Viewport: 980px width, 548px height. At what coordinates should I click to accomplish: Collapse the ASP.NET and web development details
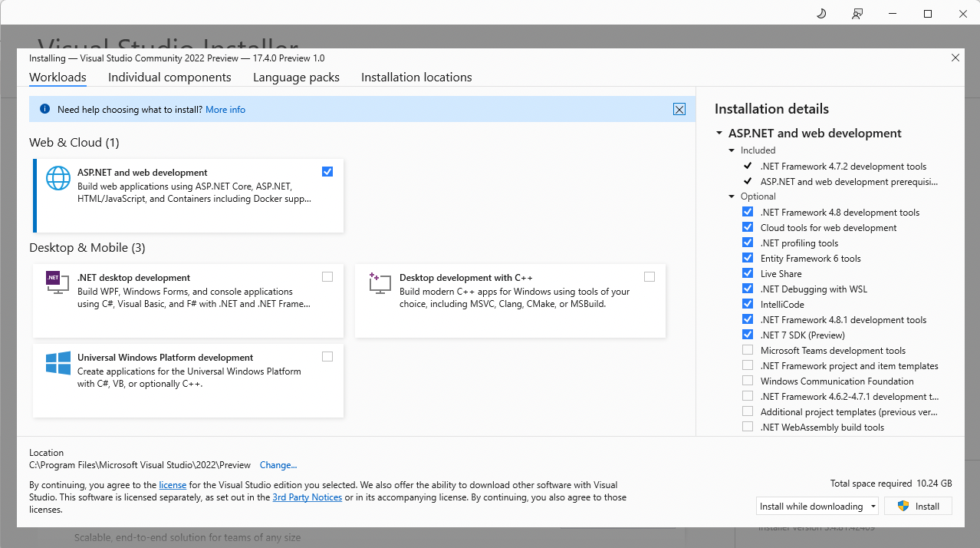(719, 132)
